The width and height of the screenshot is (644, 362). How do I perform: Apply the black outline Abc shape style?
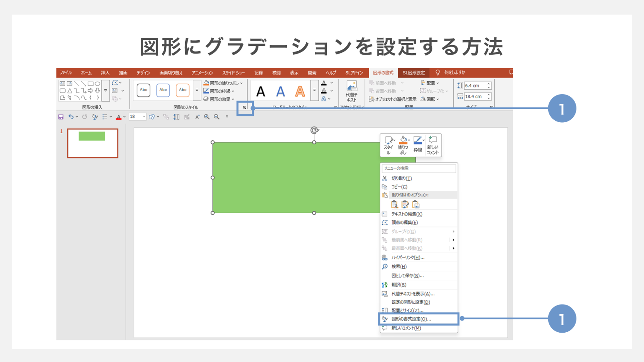pos(143,90)
